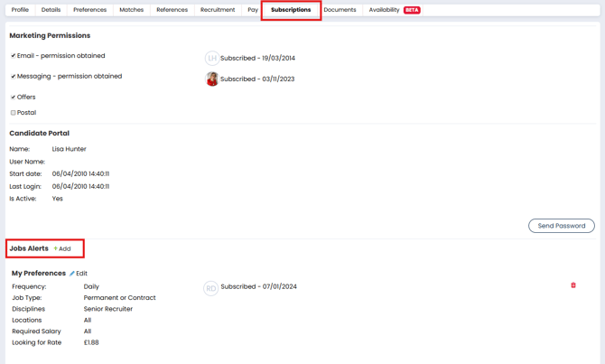This screenshot has width=605, height=364.
Task: Open the Documents tab
Action: pyautogui.click(x=340, y=10)
